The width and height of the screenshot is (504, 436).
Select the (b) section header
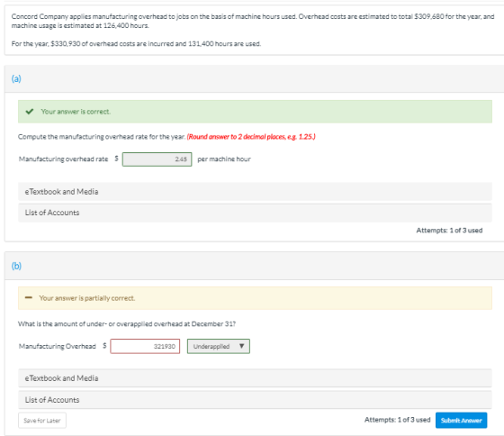254,266
